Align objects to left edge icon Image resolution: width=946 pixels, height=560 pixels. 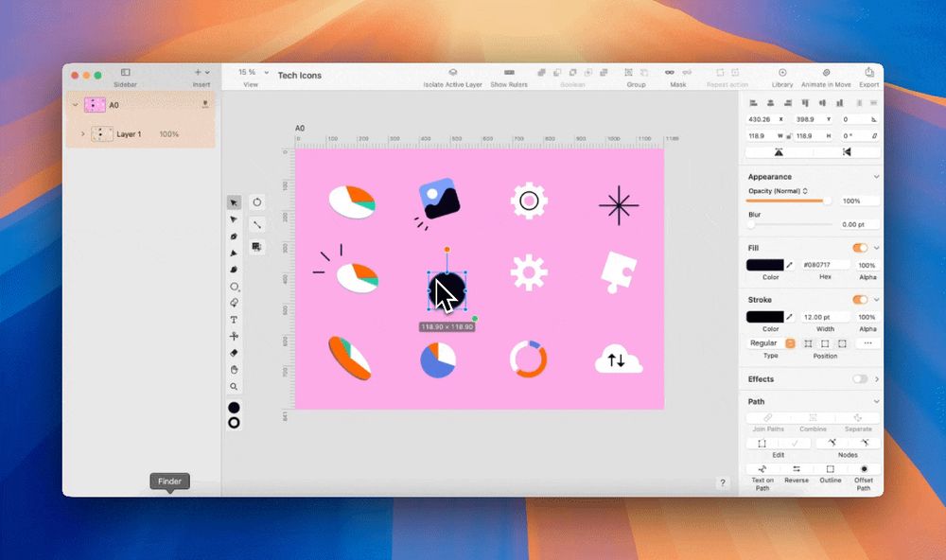point(753,103)
